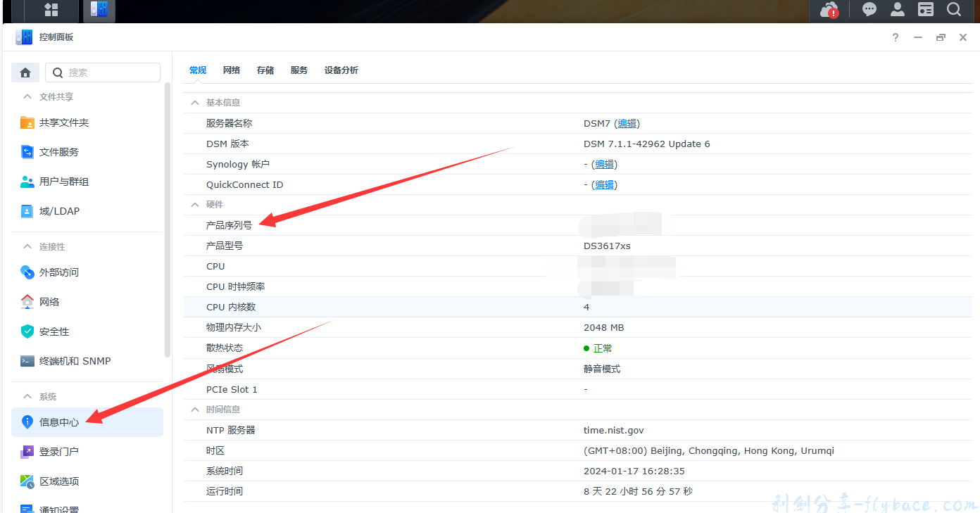Viewport: 980px width, 513px height.
Task: Open the 区域选项 icon
Action: [x=27, y=481]
